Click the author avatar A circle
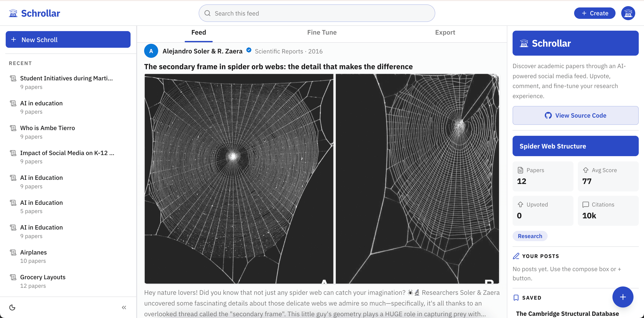Image resolution: width=644 pixels, height=318 pixels. point(151,51)
